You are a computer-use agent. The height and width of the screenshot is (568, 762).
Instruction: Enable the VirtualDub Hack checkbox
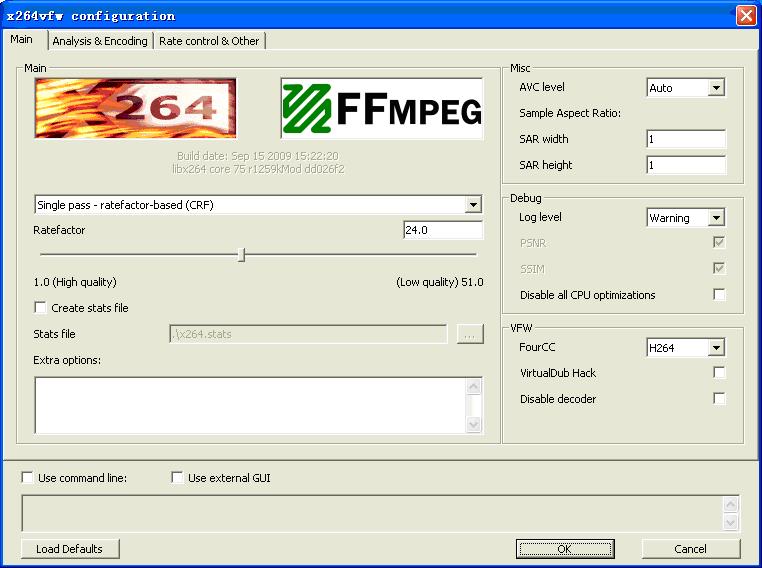click(x=719, y=373)
